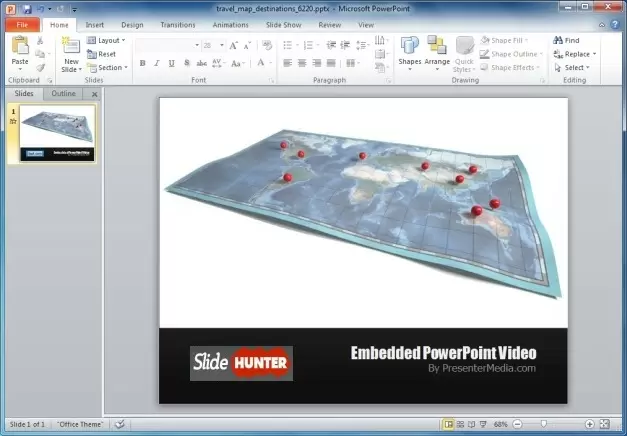The height and width of the screenshot is (436, 627).
Task: Toggle Bold formatting
Action: (142, 63)
